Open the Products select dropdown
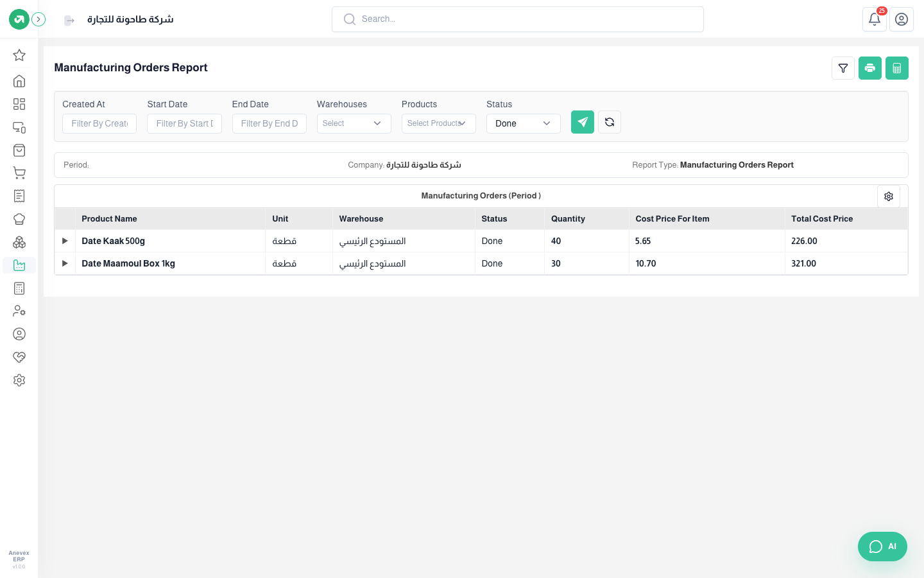The image size is (924, 578). click(439, 123)
